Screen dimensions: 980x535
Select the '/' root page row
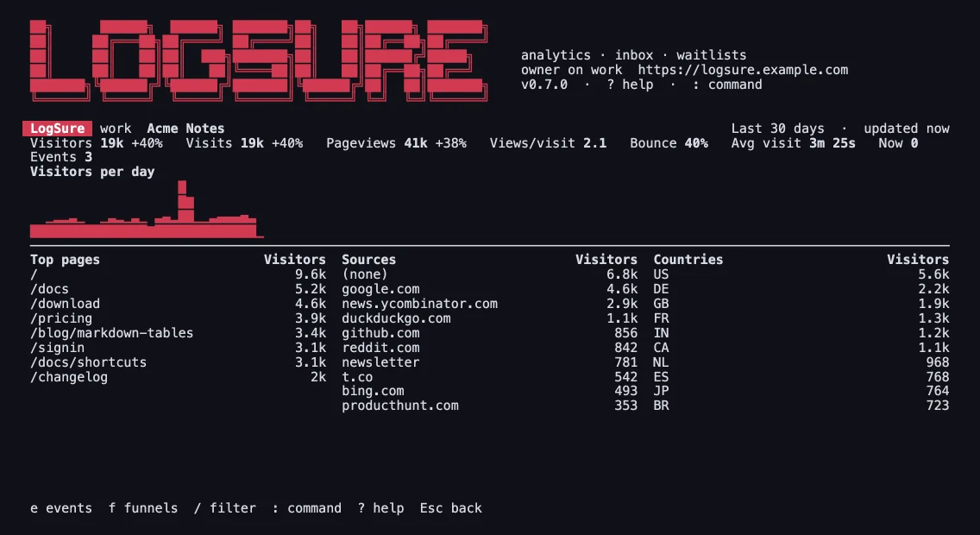coord(178,274)
